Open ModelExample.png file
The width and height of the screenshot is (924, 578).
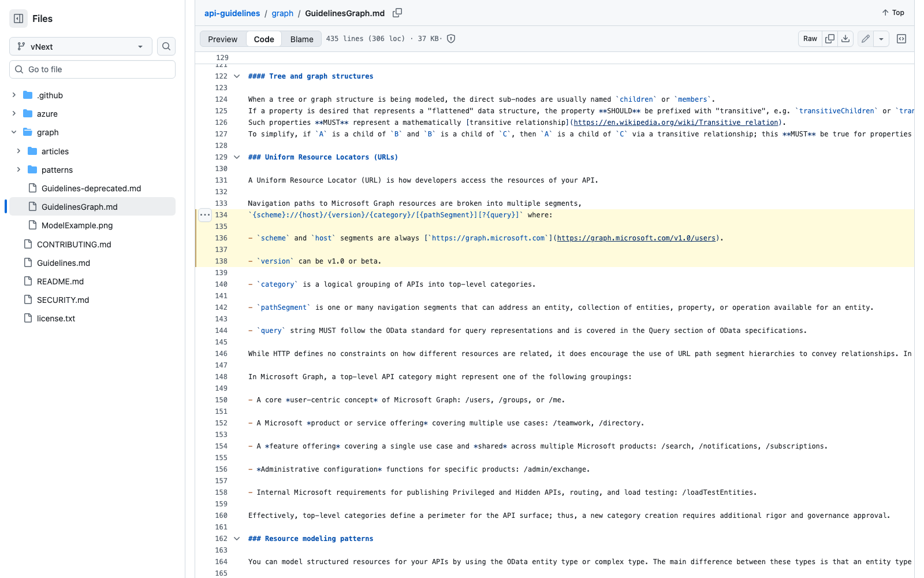(77, 225)
